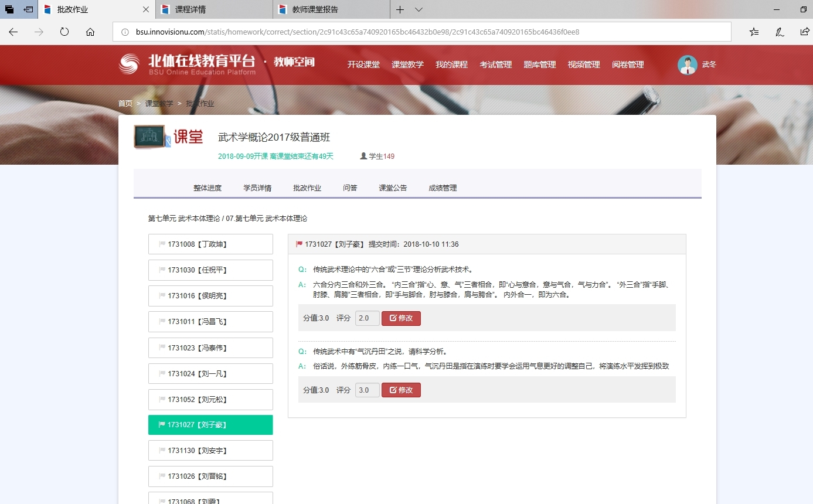
Task: Click the score field showing 2.0
Action: coord(367,318)
